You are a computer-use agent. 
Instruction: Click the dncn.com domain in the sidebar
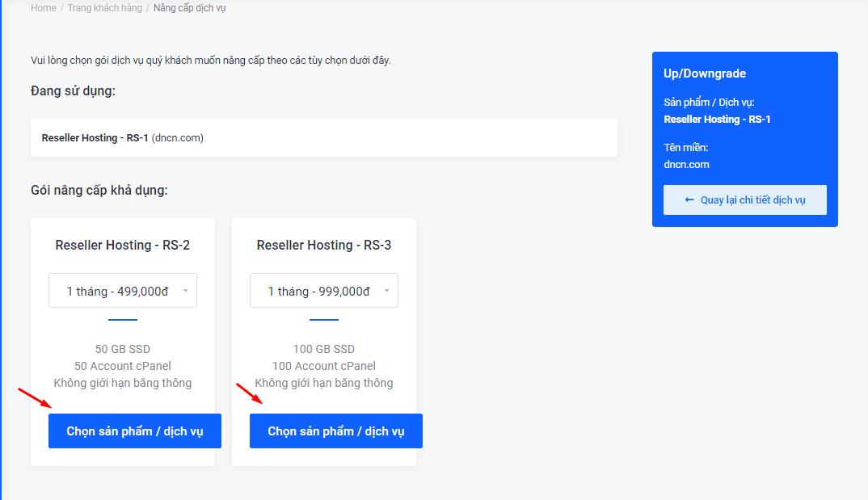(686, 165)
